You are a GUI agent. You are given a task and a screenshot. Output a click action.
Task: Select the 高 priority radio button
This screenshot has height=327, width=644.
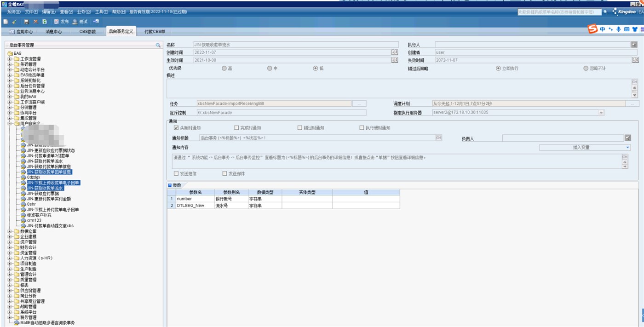click(x=224, y=68)
